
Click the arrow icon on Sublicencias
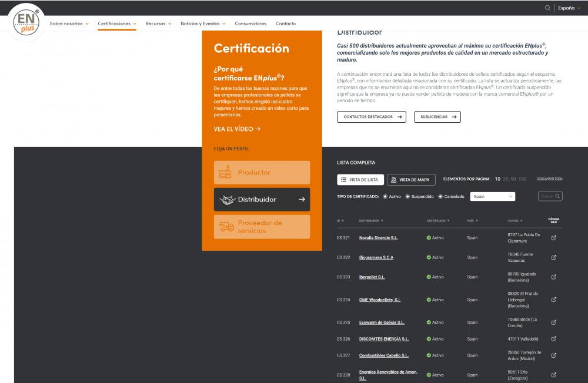(x=454, y=117)
